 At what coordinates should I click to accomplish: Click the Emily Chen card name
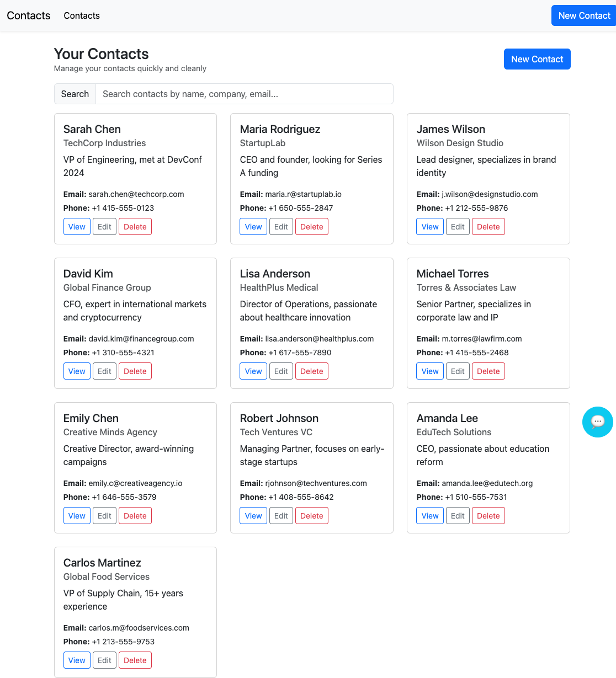91,418
